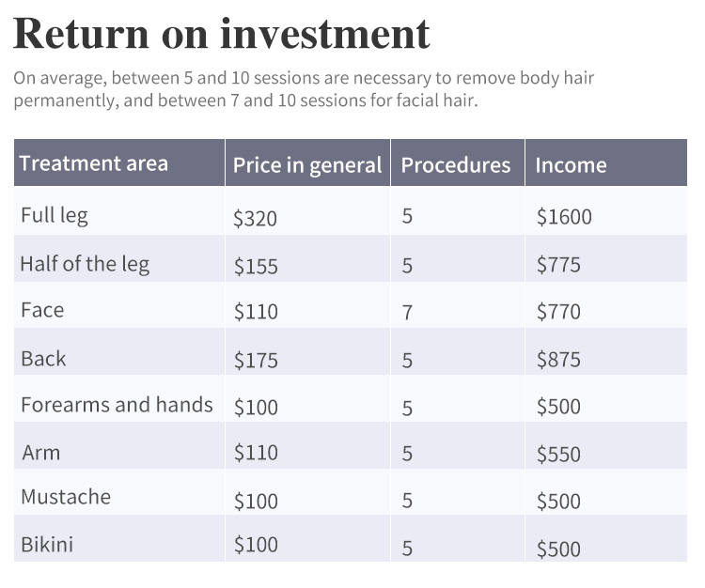Image resolution: width=705 pixels, height=588 pixels.
Task: Click the Back treatment cell
Action: click(43, 358)
